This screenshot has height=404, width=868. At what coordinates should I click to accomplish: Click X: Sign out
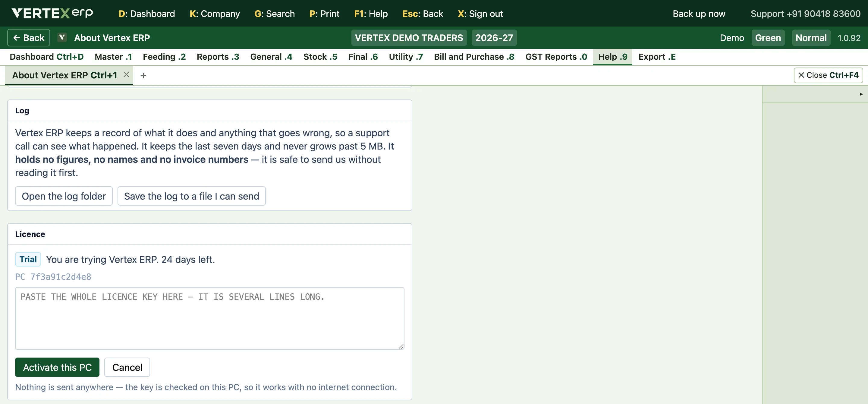480,14
